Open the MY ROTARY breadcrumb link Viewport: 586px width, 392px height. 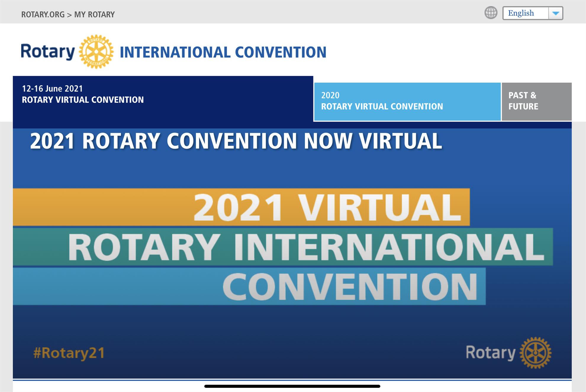[94, 14]
